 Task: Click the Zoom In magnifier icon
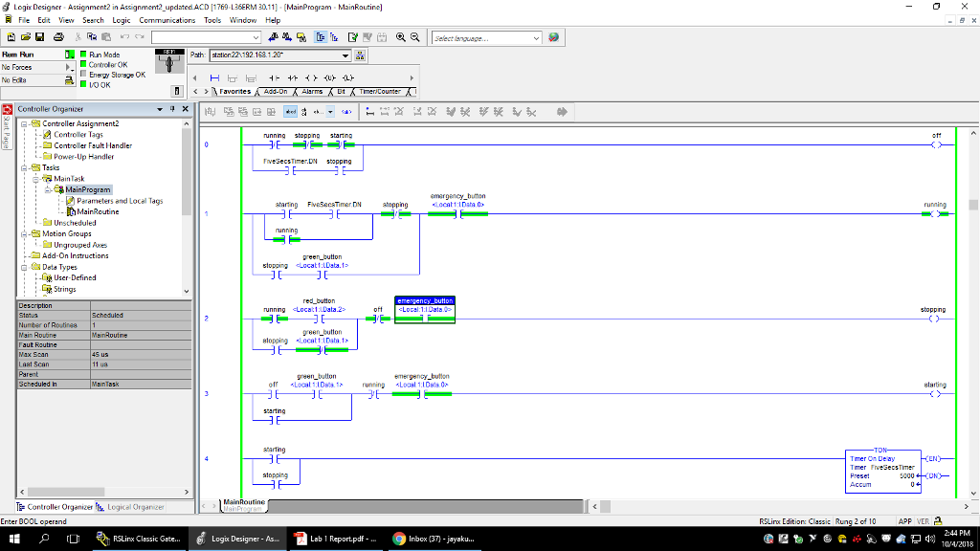pyautogui.click(x=400, y=36)
